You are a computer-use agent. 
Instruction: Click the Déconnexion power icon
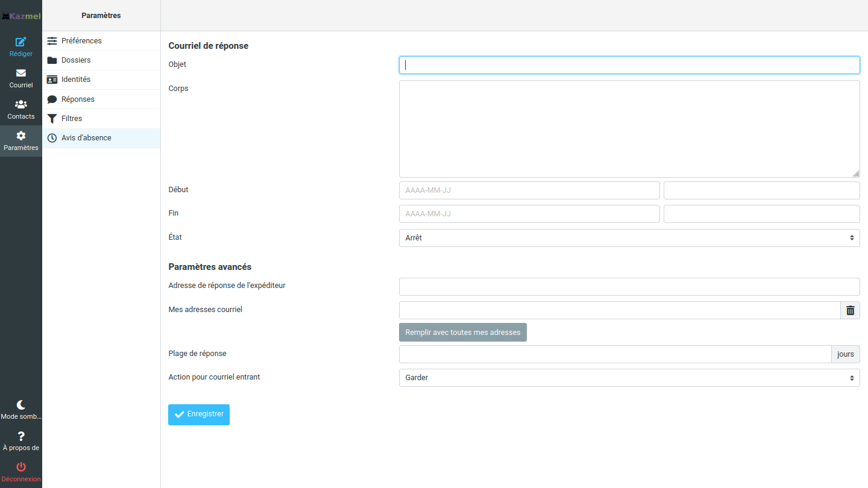(21, 467)
